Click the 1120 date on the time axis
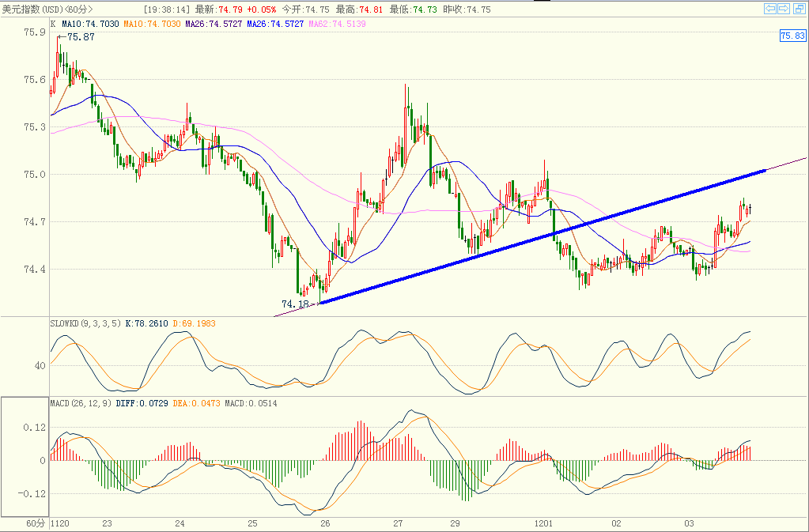 (x=60, y=524)
